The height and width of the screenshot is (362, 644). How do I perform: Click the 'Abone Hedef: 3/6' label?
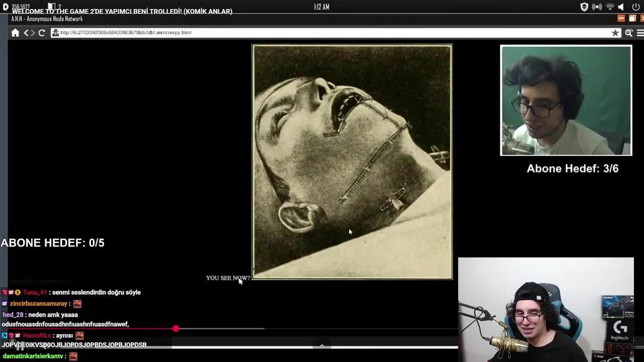(573, 168)
